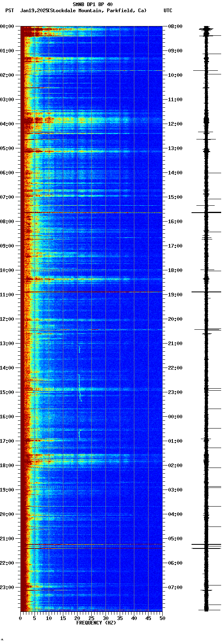Click the 'UTC' timezone label
This screenshot has width=224, height=644.
pos(168,11)
